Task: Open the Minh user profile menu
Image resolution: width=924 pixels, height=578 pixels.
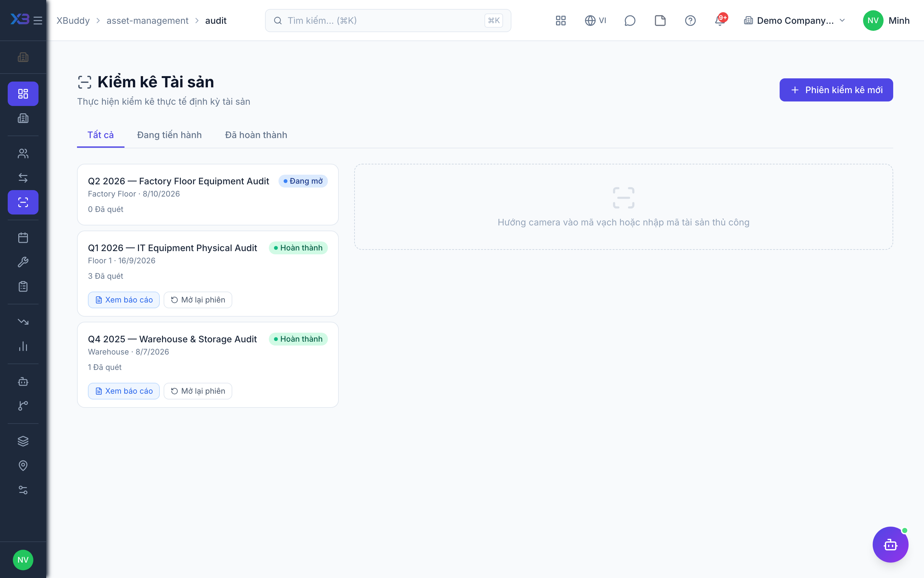Action: pyautogui.click(x=886, y=21)
